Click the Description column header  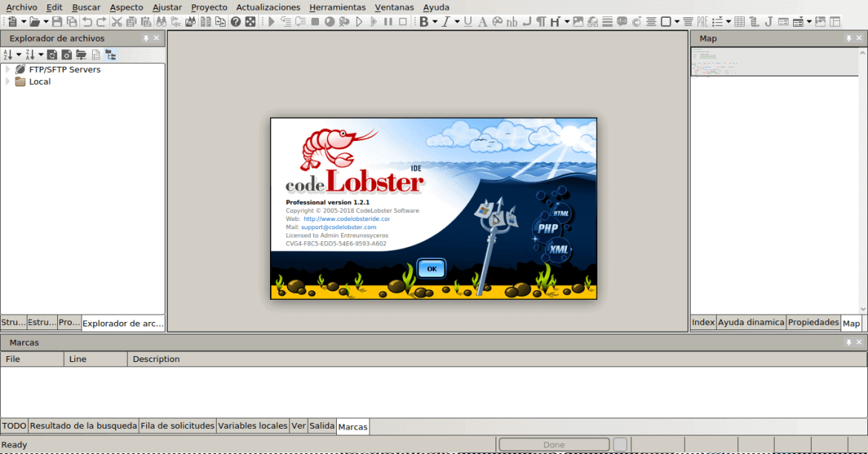[x=497, y=359]
